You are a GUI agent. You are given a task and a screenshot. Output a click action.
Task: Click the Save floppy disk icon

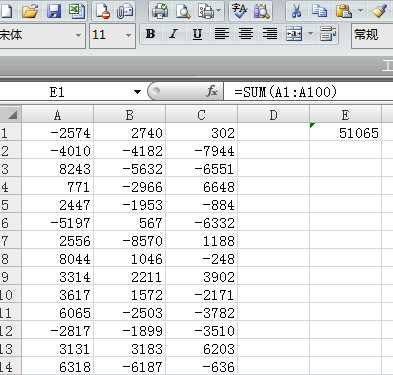54,11
